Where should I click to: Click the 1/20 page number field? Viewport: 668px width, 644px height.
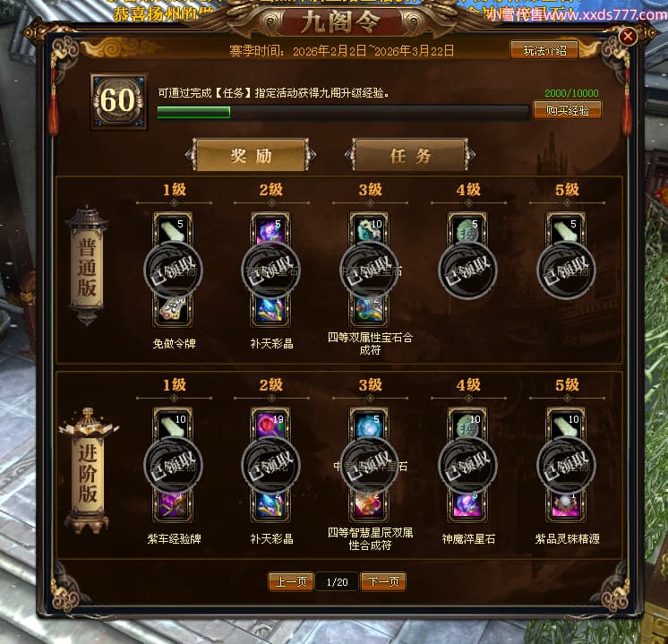(x=337, y=582)
